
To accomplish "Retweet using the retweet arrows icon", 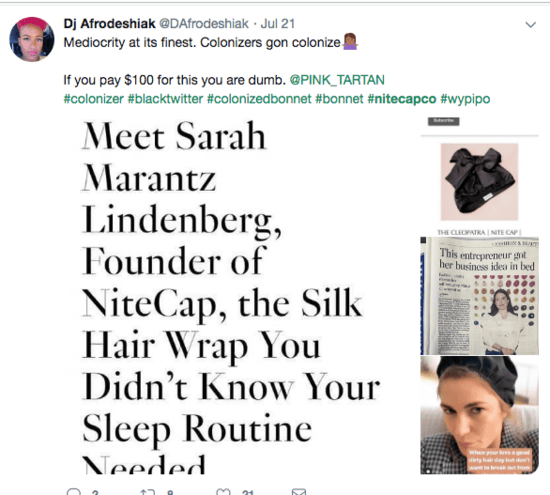I will point(147,492).
